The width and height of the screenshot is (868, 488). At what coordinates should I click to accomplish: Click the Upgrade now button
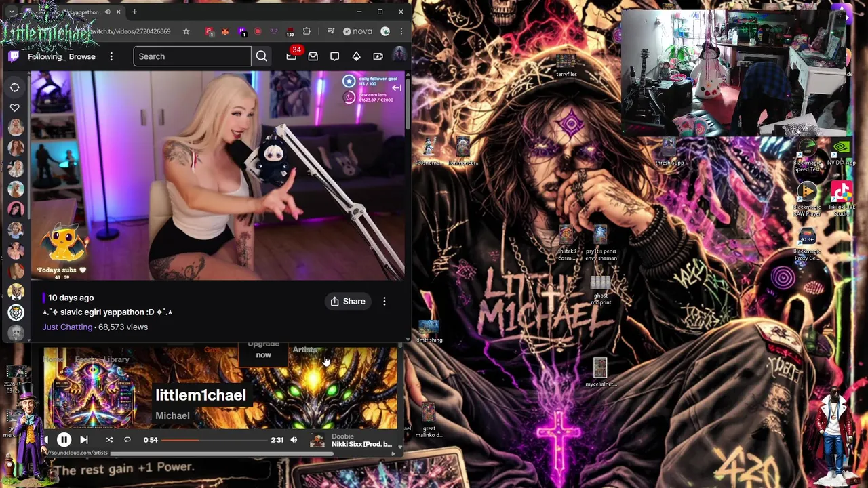tap(263, 350)
